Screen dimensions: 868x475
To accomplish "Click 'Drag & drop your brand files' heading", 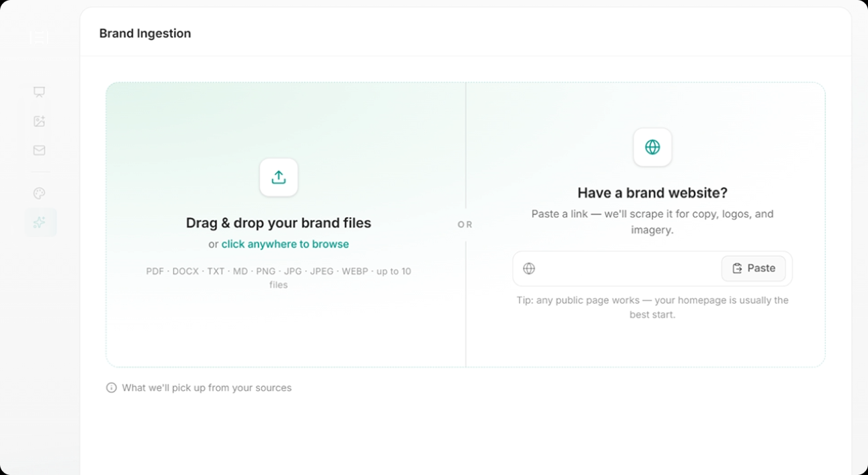I will tap(278, 223).
